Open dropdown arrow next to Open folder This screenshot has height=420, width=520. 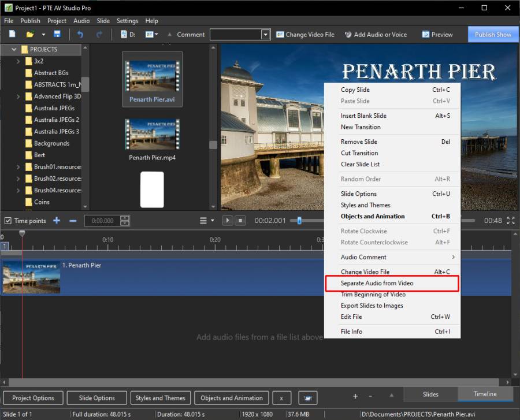[x=43, y=35]
